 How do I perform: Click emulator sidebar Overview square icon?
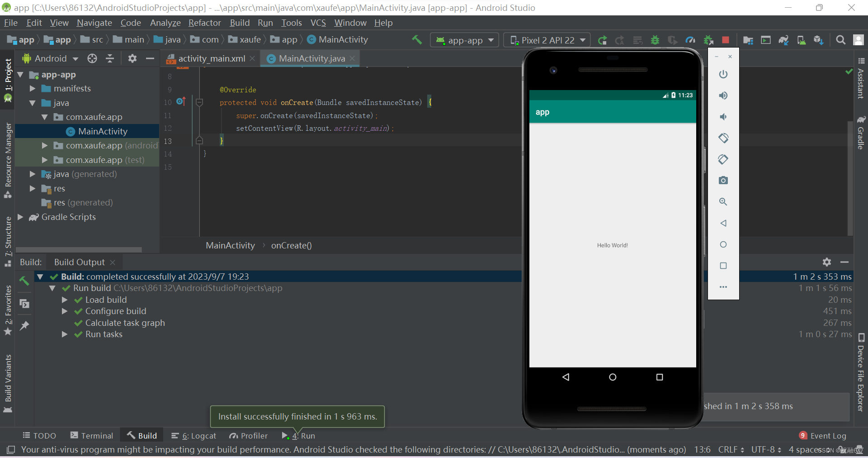click(x=723, y=266)
